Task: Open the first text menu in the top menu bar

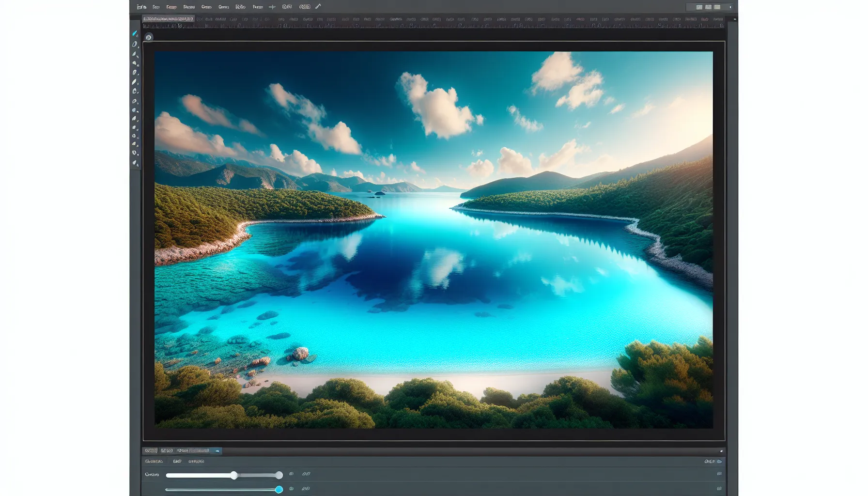Action: pos(156,7)
